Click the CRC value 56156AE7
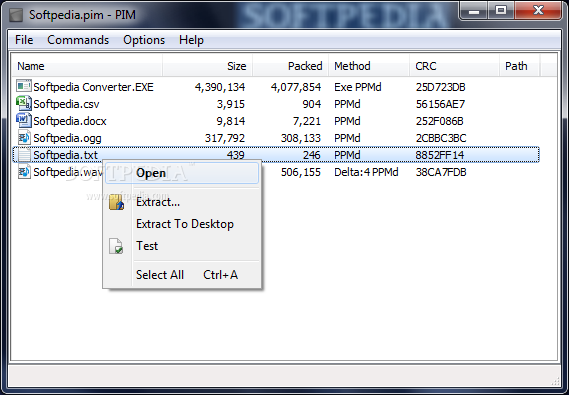 pyautogui.click(x=440, y=104)
